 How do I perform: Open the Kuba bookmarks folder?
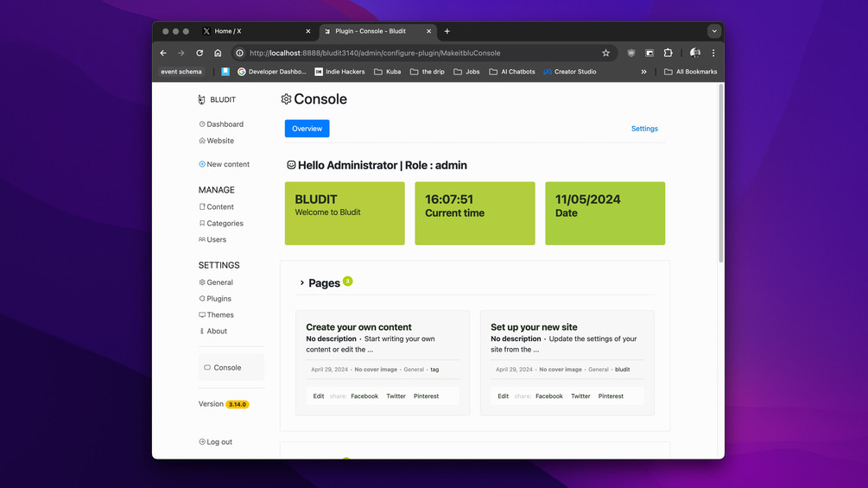(388, 72)
